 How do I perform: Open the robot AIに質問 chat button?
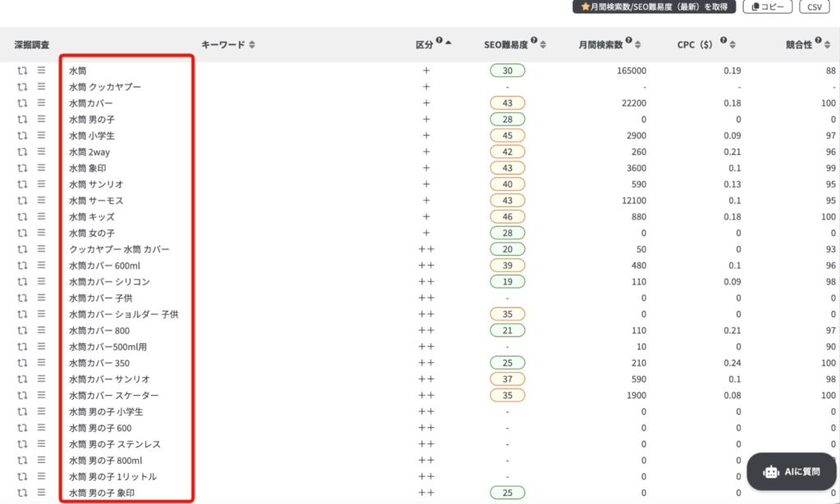[x=791, y=471]
